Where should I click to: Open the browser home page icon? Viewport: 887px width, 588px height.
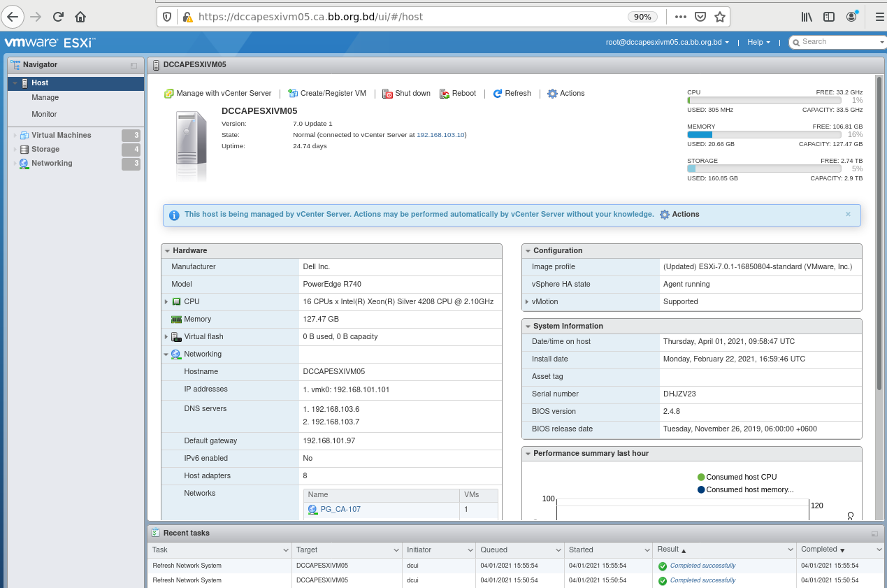(x=80, y=17)
